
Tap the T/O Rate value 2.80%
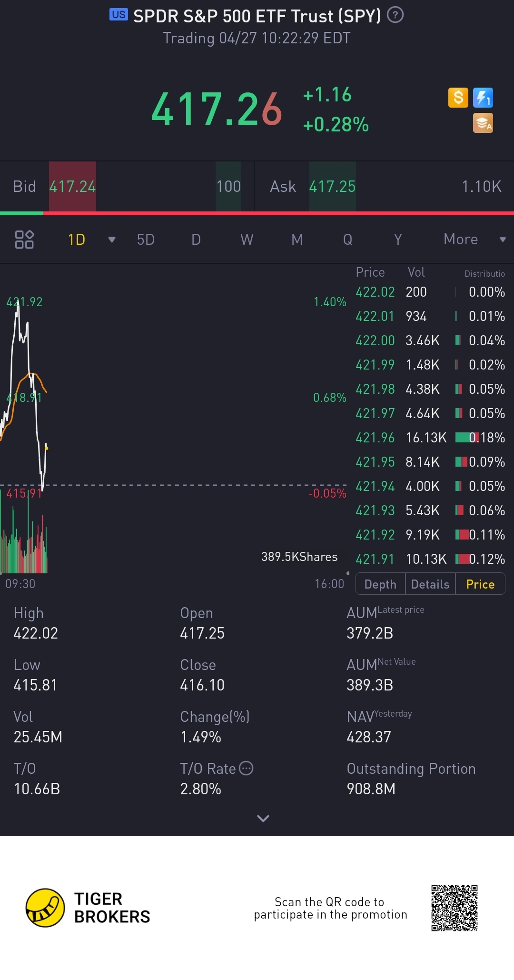201,789
